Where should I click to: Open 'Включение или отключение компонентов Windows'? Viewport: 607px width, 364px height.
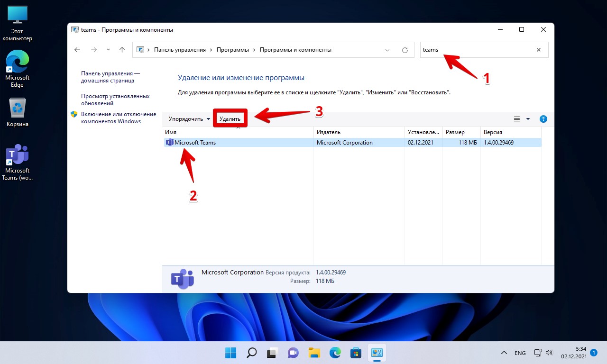[118, 118]
